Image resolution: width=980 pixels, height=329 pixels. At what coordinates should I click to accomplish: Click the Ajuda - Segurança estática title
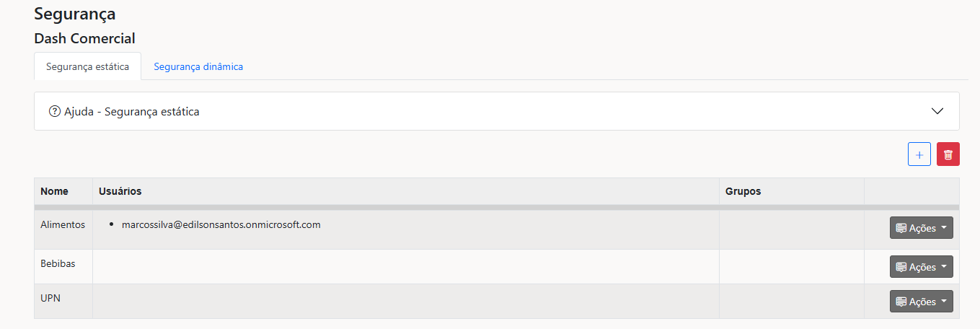pos(131,112)
